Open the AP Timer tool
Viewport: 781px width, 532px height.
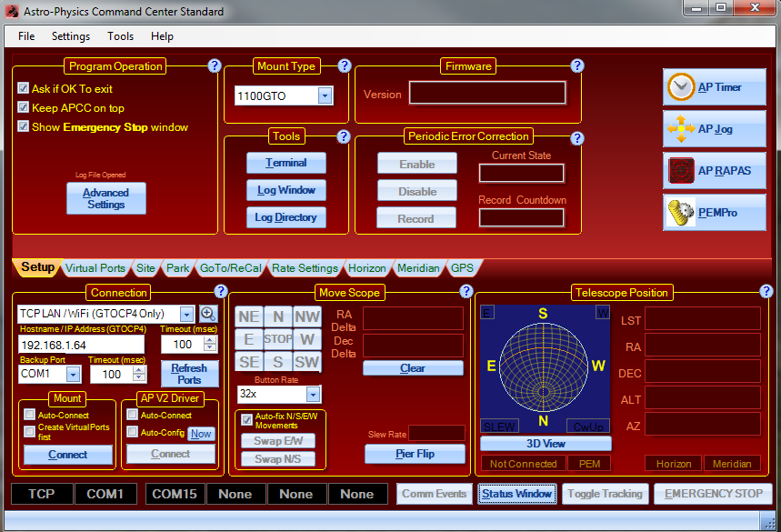tap(714, 87)
